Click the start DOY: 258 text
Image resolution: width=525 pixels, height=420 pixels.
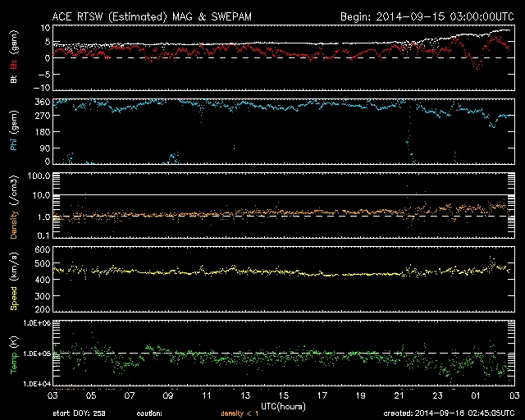(80, 413)
